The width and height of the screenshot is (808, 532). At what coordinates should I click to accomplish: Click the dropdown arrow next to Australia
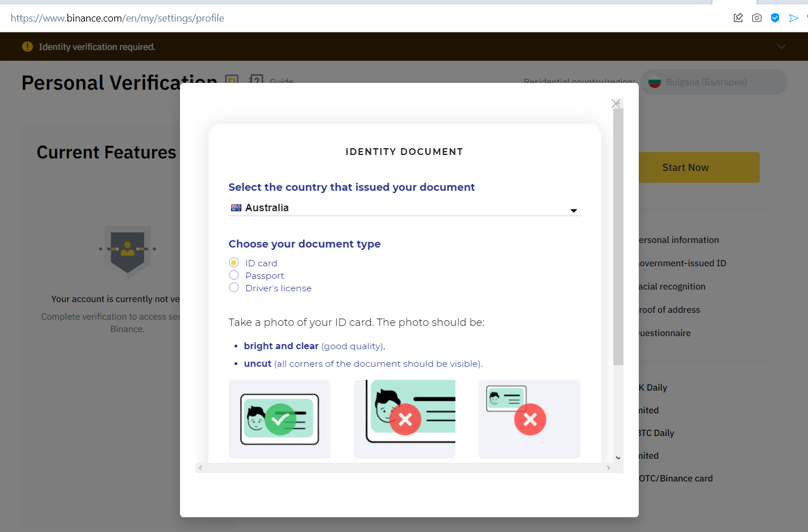(573, 211)
